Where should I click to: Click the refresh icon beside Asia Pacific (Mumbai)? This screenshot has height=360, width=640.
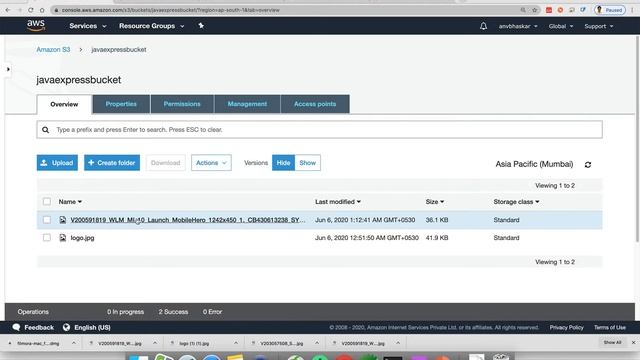click(x=588, y=164)
